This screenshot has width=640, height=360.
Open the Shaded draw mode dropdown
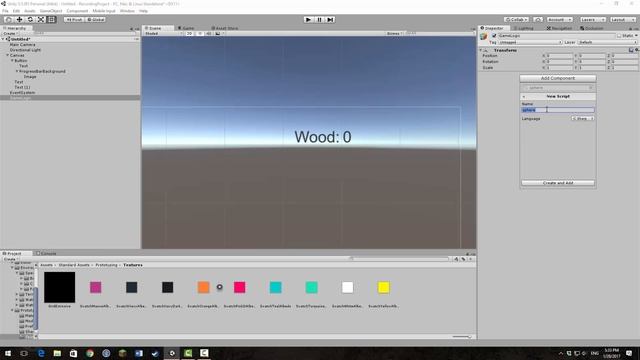pos(163,33)
